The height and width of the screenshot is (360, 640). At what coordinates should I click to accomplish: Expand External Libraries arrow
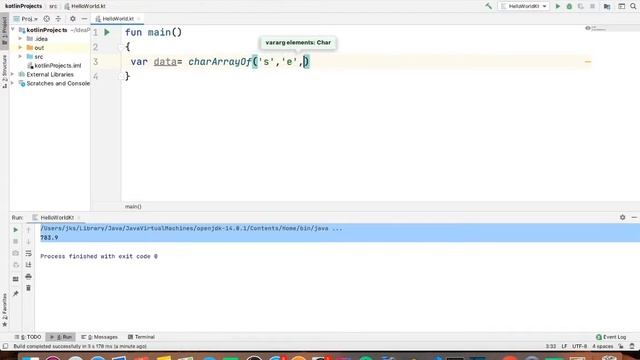pos(13,75)
